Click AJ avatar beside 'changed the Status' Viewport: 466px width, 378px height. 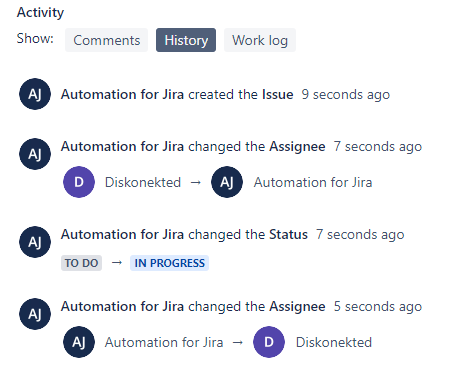pos(35,242)
